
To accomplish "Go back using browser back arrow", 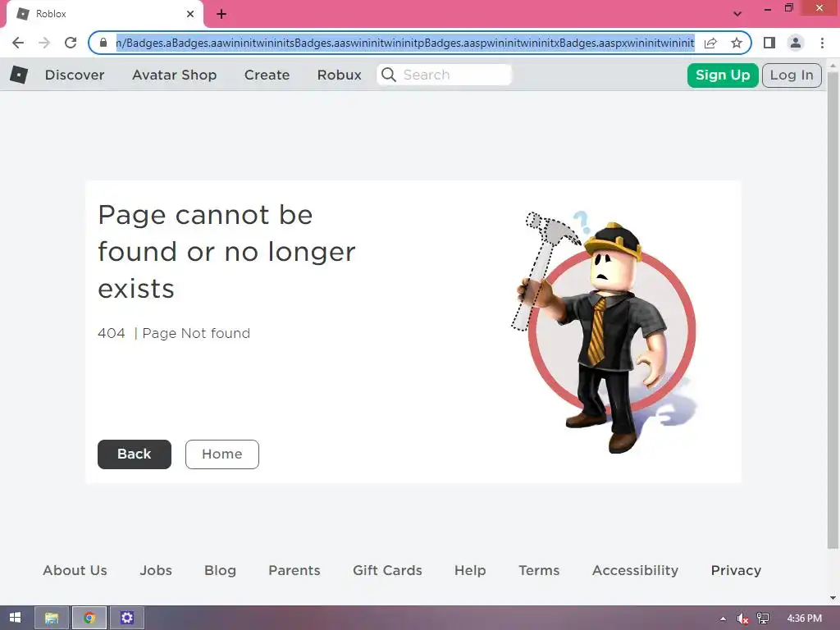I will pos(18,43).
